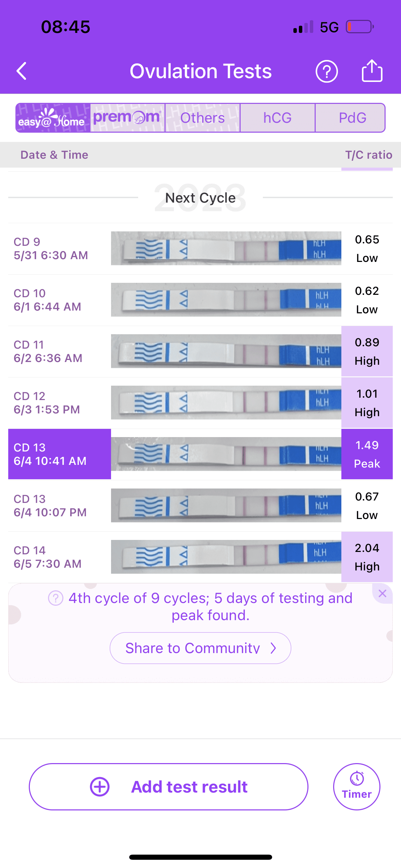
Task: Open the CD 9 test strip photo
Action: (x=226, y=249)
